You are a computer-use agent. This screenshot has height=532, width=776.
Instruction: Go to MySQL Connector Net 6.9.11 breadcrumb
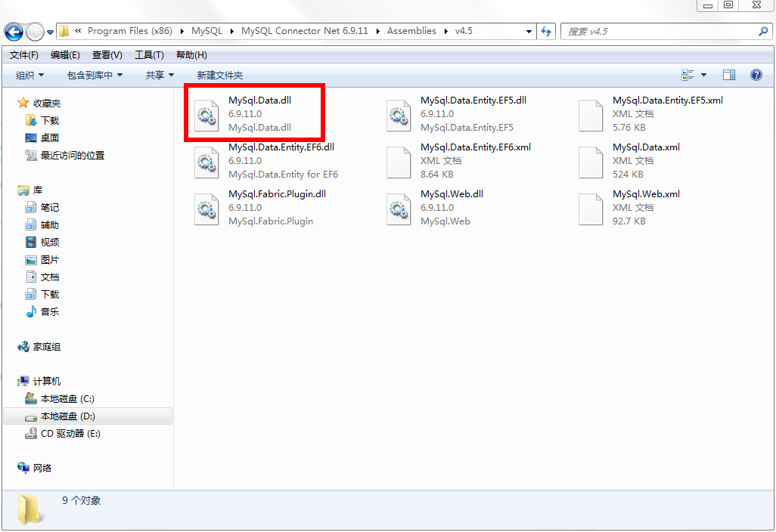304,31
